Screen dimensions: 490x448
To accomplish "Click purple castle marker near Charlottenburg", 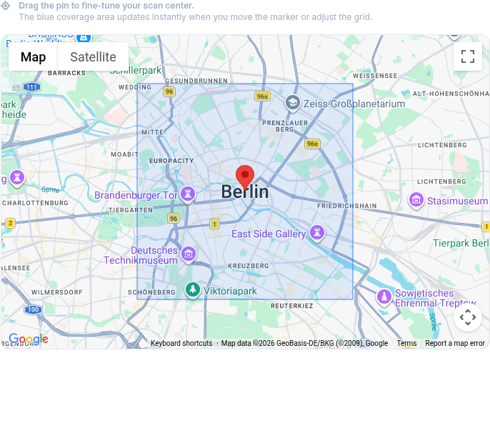I will pyautogui.click(x=17, y=178).
